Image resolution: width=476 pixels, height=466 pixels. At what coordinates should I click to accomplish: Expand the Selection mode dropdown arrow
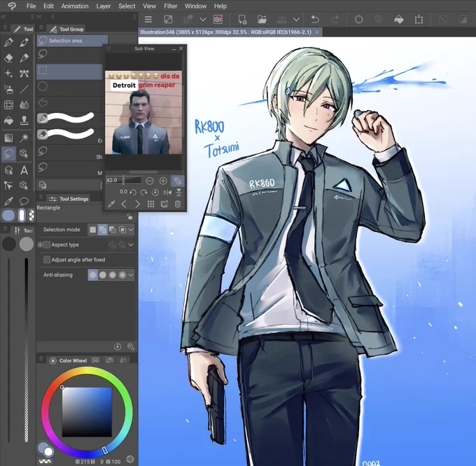131,230
